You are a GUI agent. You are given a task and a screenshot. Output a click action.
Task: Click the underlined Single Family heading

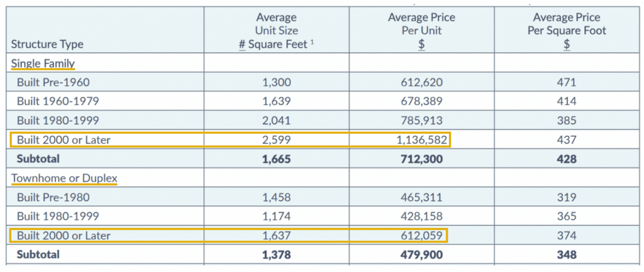pos(43,63)
